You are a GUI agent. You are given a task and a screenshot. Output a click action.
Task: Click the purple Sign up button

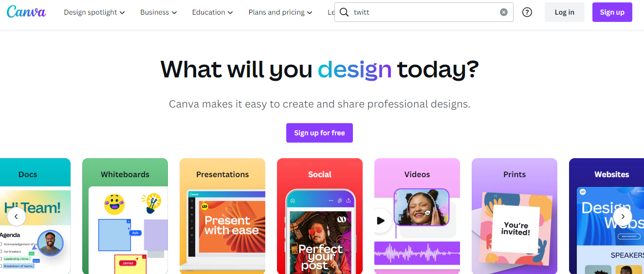[612, 12]
